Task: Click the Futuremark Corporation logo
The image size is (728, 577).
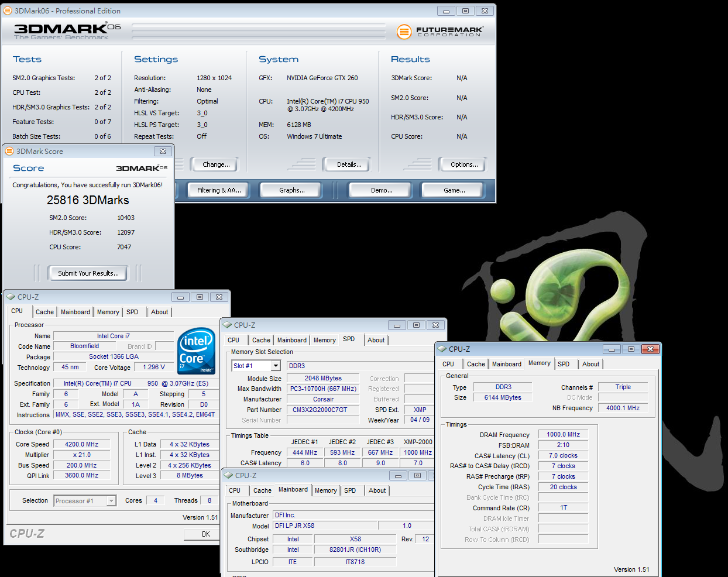Action: (x=439, y=31)
